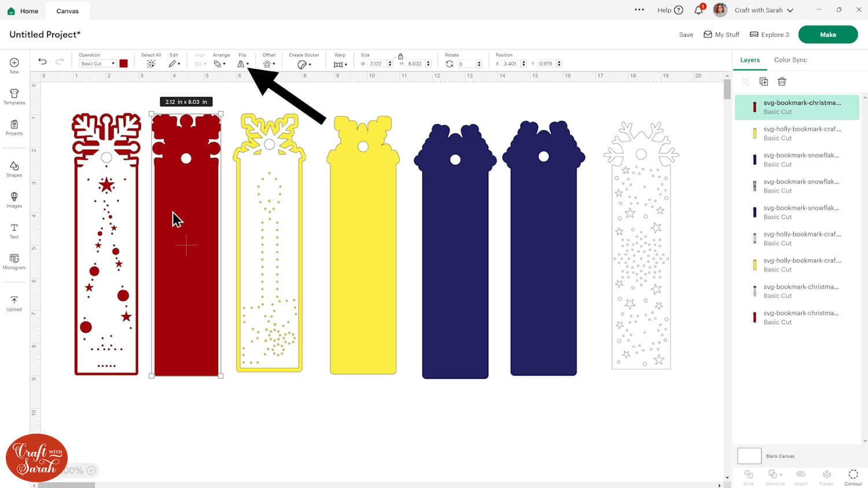Click the Upload icon in the sidebar
Viewport: 868px width, 488px height.
14,303
